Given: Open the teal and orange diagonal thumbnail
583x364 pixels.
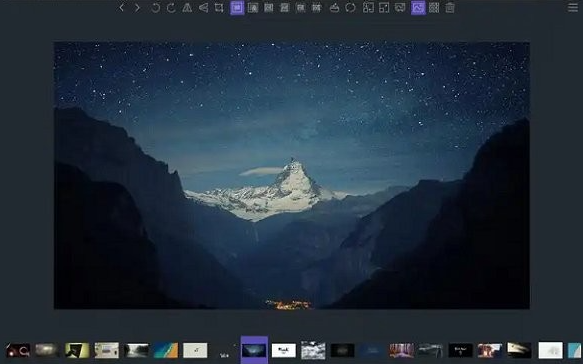Looking at the screenshot, I should coord(166,350).
